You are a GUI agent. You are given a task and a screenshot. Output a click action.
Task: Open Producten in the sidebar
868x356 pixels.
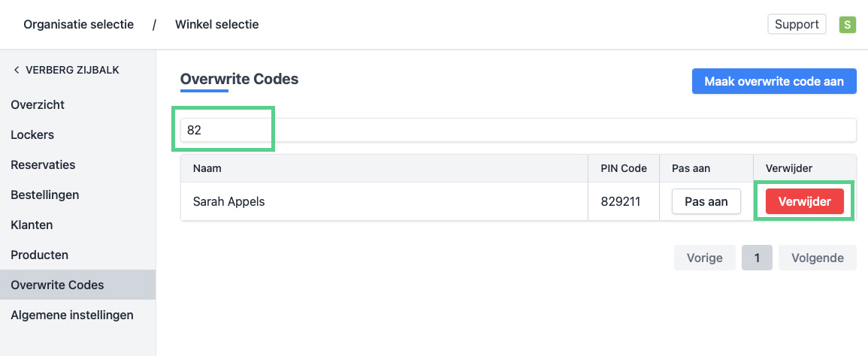click(39, 255)
